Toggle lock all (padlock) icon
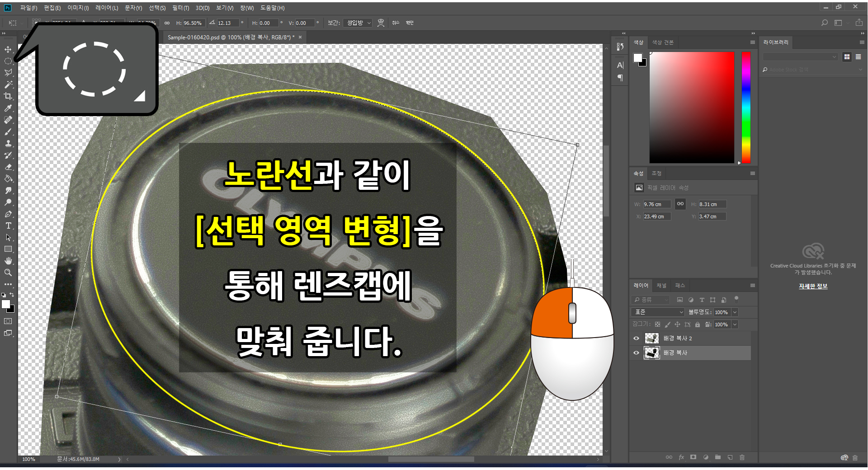Image resolution: width=868 pixels, height=470 pixels. coord(698,324)
